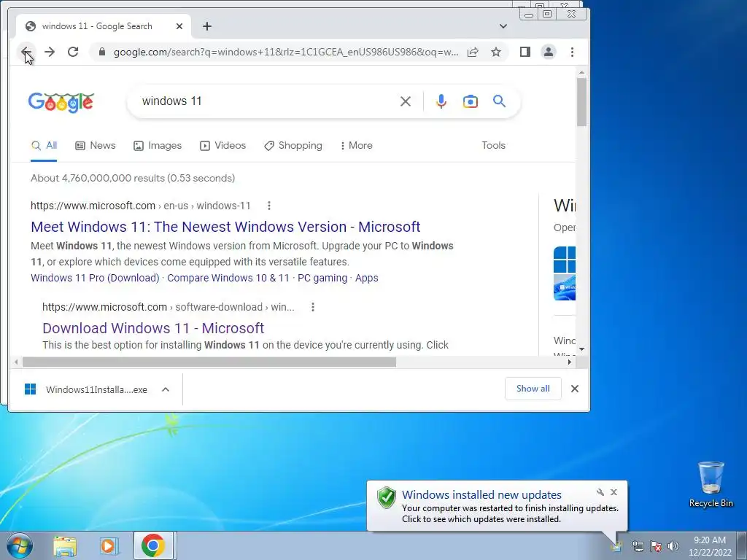Launch Windows Media Player from the taskbar
Viewport: 747px width, 560px height.
(109, 545)
